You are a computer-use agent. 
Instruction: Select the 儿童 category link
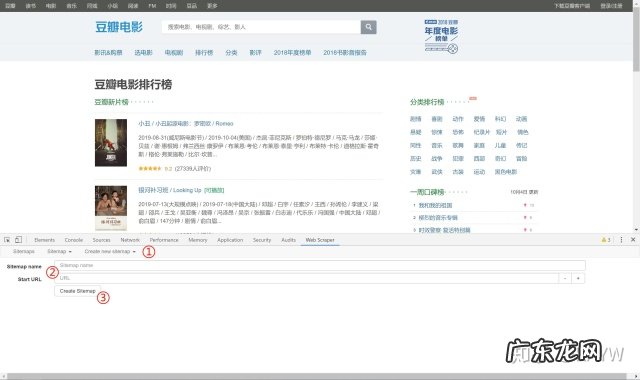[500, 145]
